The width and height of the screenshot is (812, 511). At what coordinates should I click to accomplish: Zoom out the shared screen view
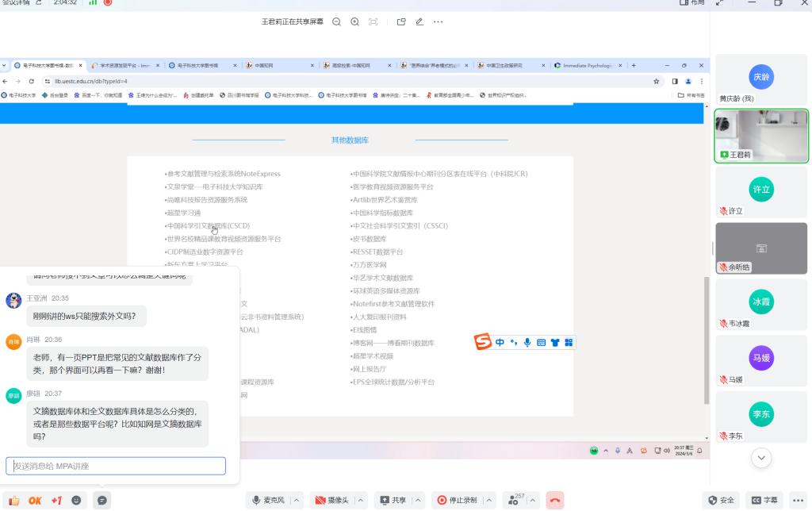(337, 22)
